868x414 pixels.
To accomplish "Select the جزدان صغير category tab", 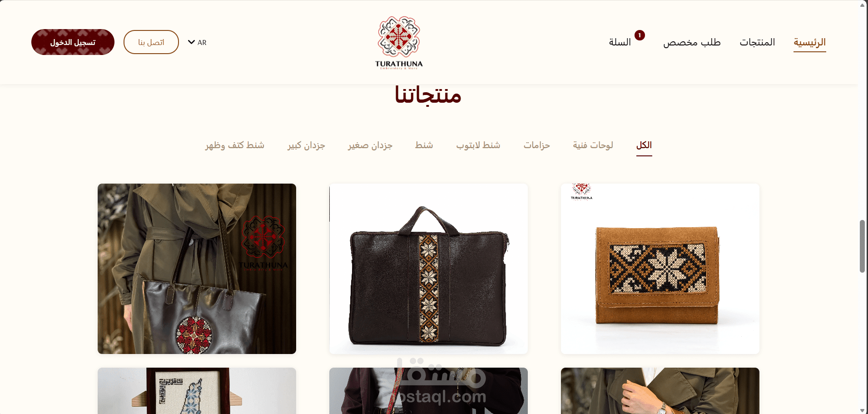I will 370,145.
